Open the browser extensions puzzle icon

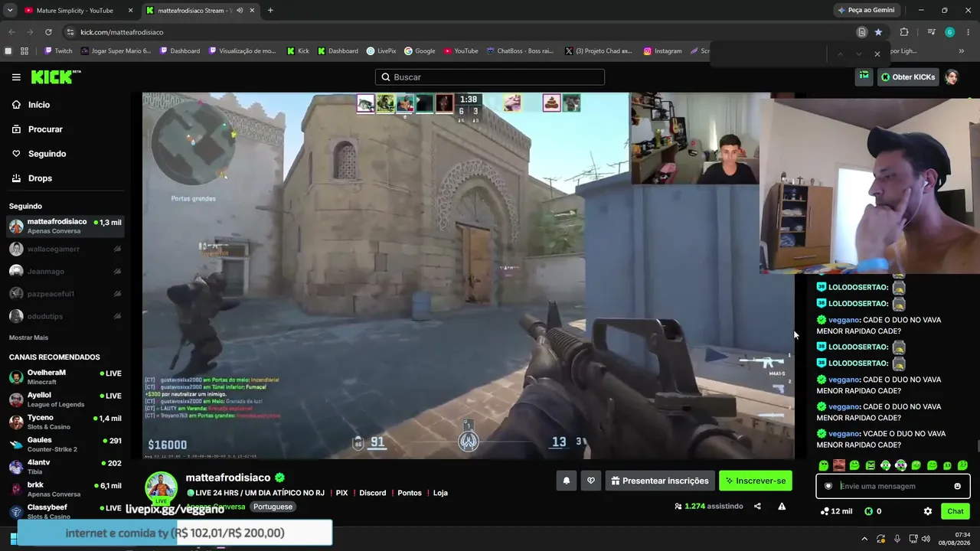click(904, 32)
